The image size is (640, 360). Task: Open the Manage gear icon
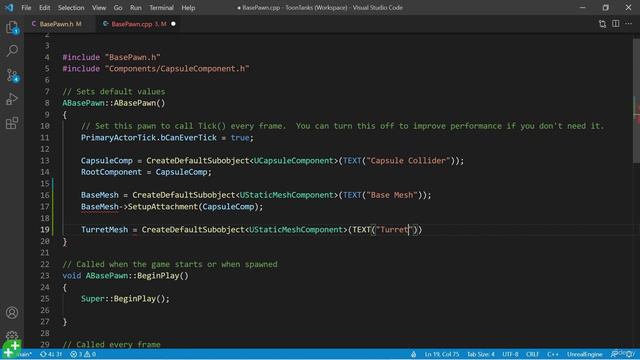tap(12, 335)
